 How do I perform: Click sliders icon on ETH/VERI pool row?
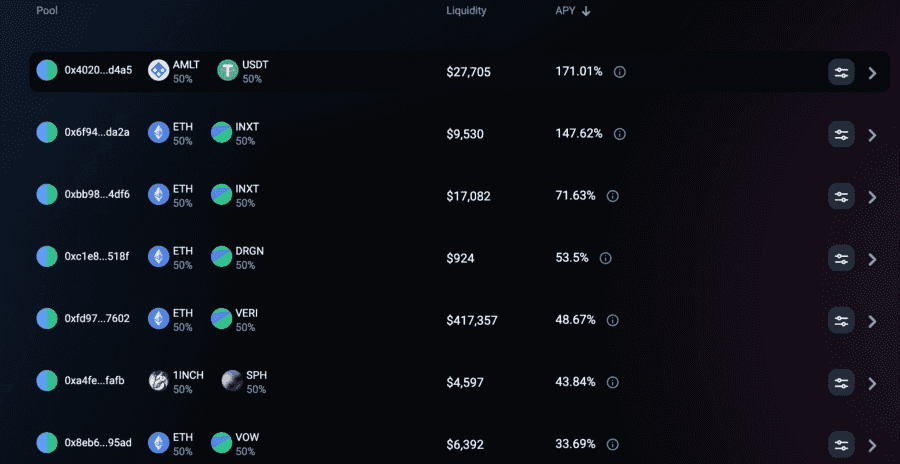tap(841, 320)
